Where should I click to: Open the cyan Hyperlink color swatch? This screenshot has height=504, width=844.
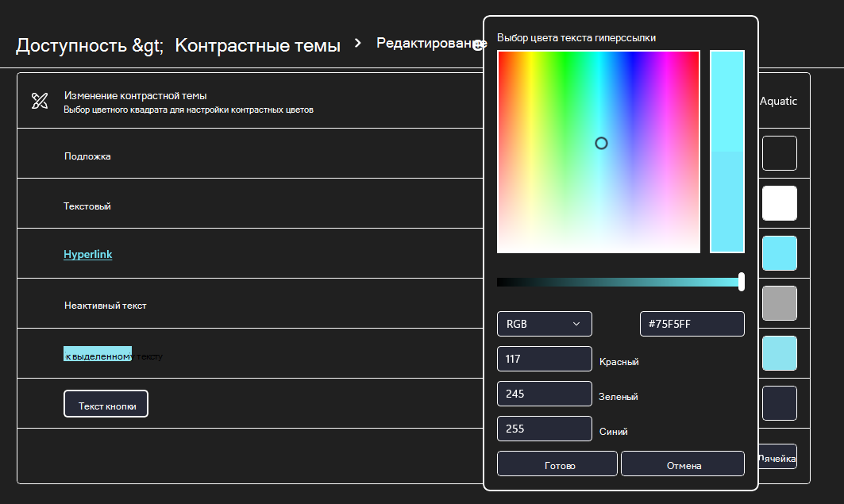(779, 253)
